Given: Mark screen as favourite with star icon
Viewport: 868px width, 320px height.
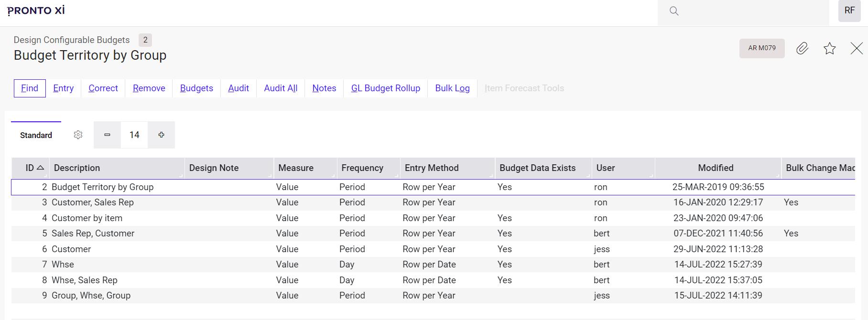Looking at the screenshot, I should coord(830,48).
